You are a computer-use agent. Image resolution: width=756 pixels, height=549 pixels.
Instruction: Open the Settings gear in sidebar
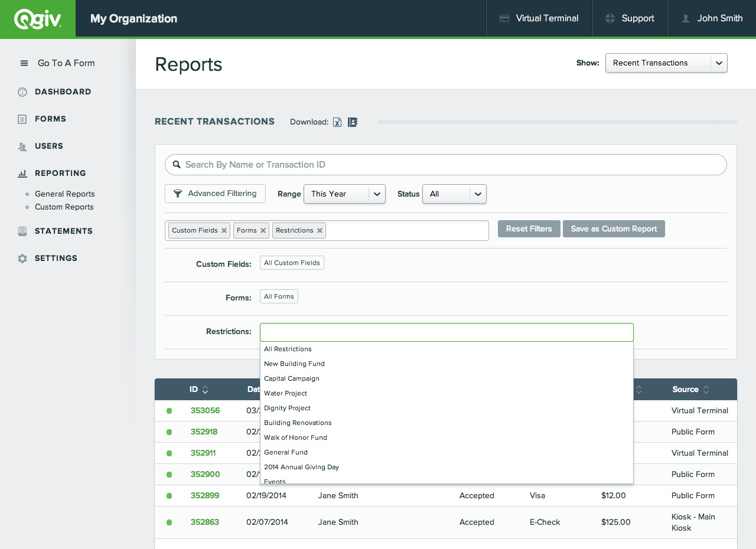24,258
